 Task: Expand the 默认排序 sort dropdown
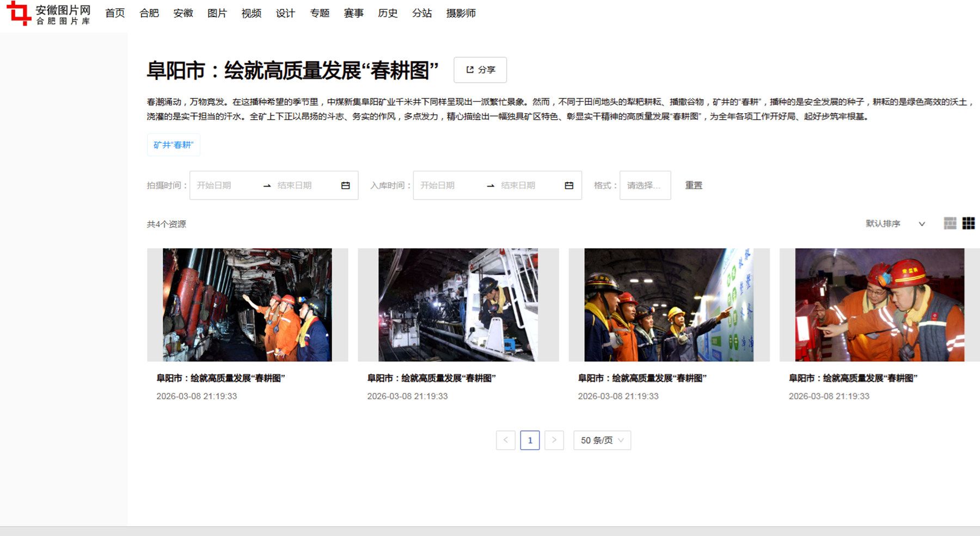click(895, 224)
